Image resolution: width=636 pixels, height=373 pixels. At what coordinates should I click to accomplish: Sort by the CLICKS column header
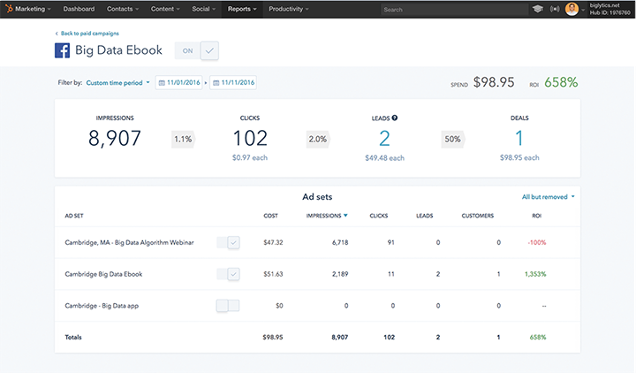click(379, 216)
